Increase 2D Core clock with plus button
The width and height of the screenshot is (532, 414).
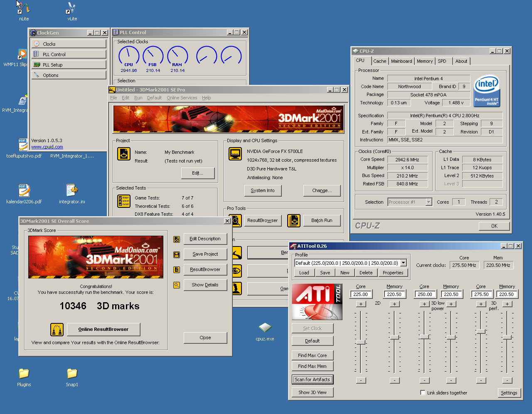point(361,304)
